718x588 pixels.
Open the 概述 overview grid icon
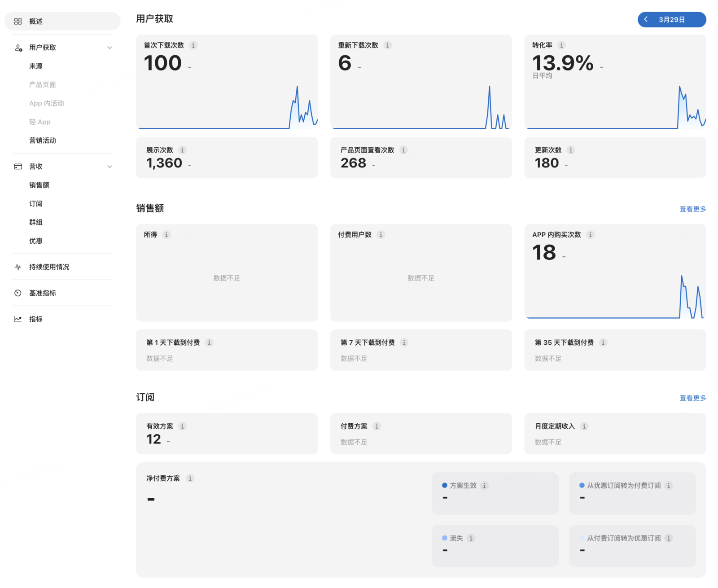(18, 21)
